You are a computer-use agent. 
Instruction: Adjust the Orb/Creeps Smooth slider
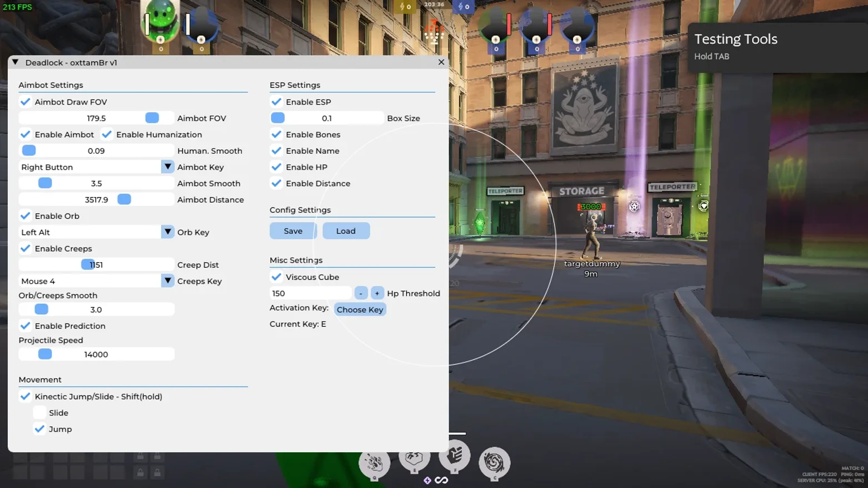[96, 309]
